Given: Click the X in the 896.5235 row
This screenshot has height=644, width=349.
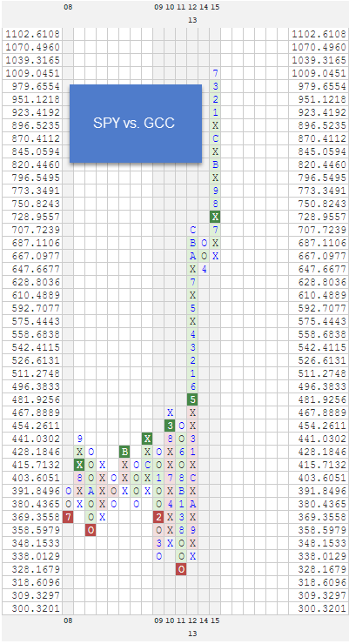Looking at the screenshot, I should 215,125.
